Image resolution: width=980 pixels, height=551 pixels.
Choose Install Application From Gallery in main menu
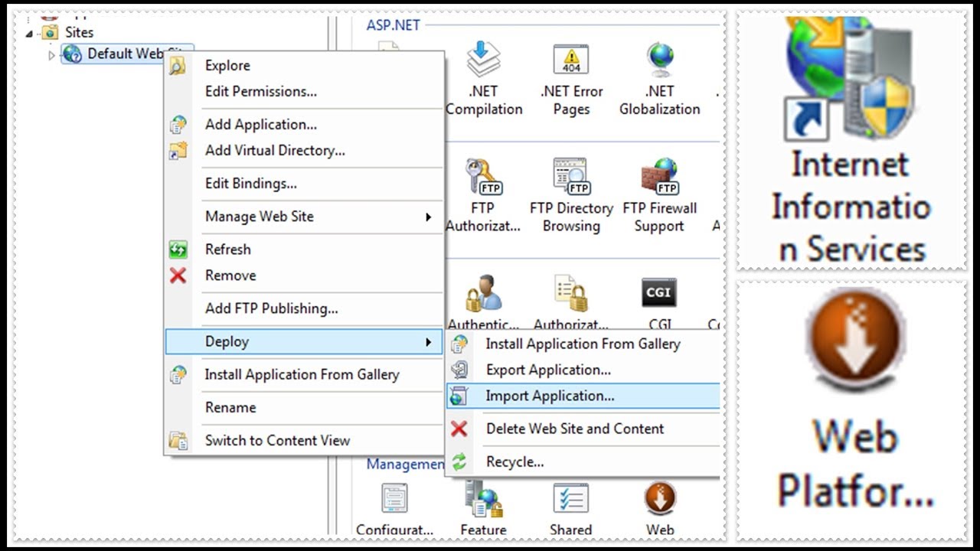tap(304, 375)
